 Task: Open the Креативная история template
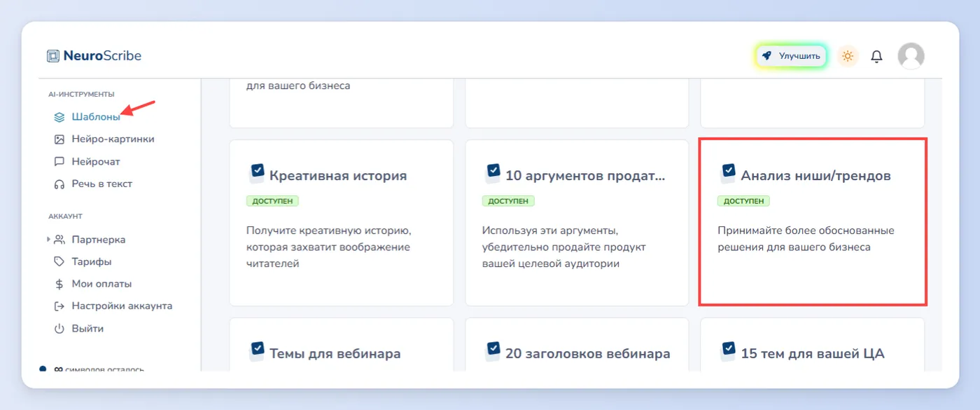pos(341,223)
